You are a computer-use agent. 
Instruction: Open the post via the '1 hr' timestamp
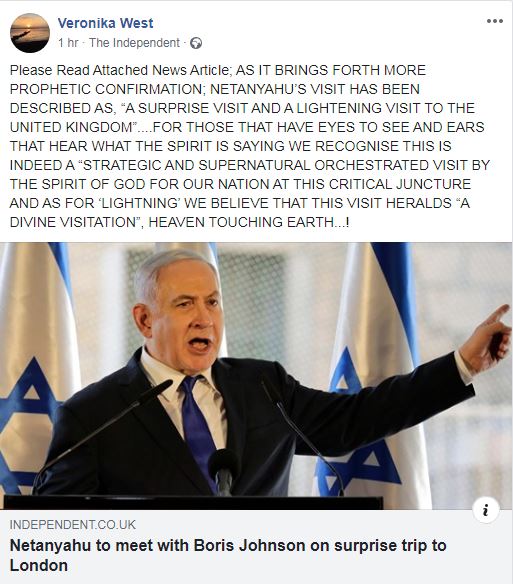(68, 43)
